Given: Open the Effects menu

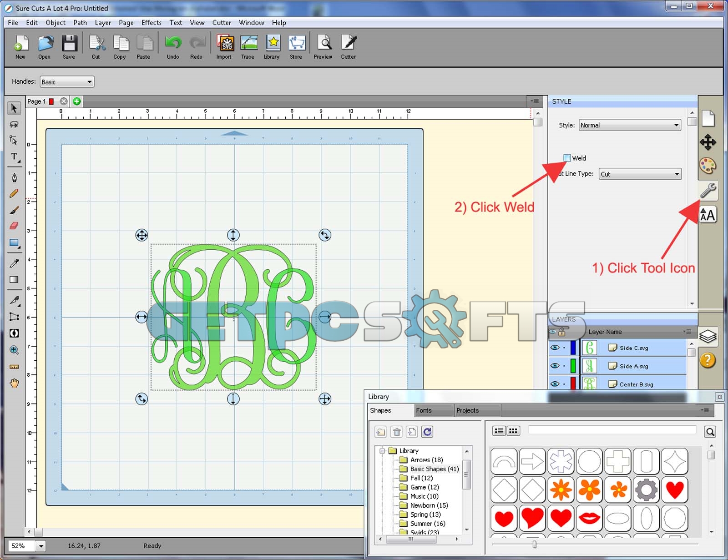Looking at the screenshot, I should (x=152, y=23).
